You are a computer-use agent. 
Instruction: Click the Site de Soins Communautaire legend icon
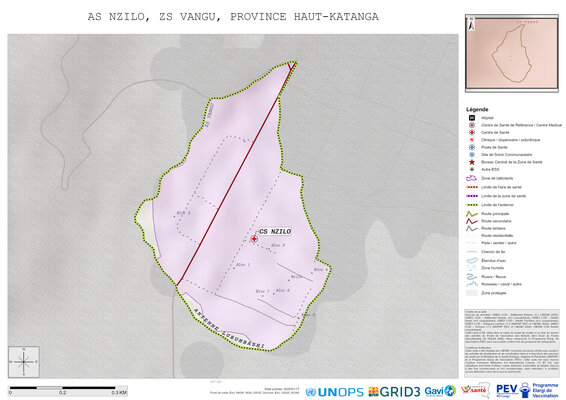[471, 155]
